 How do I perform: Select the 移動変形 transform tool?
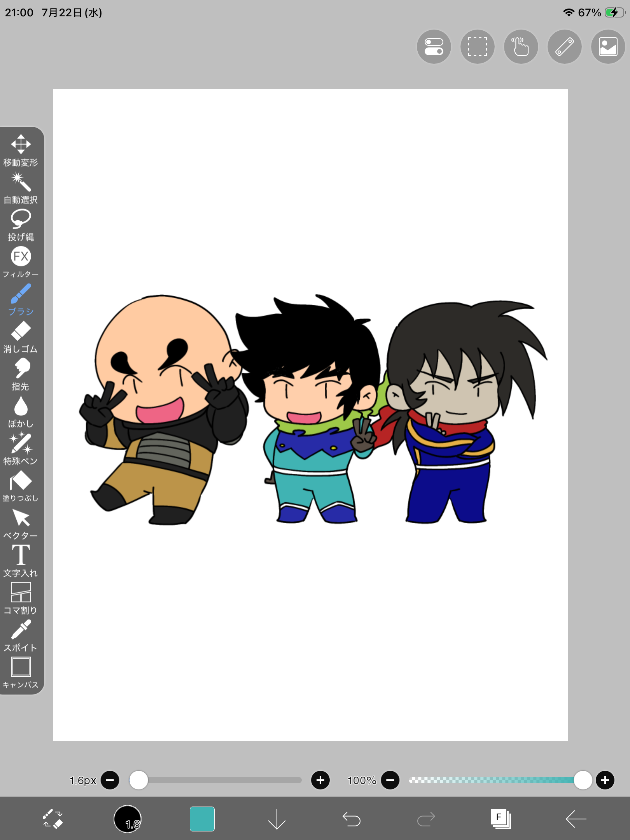click(x=21, y=150)
